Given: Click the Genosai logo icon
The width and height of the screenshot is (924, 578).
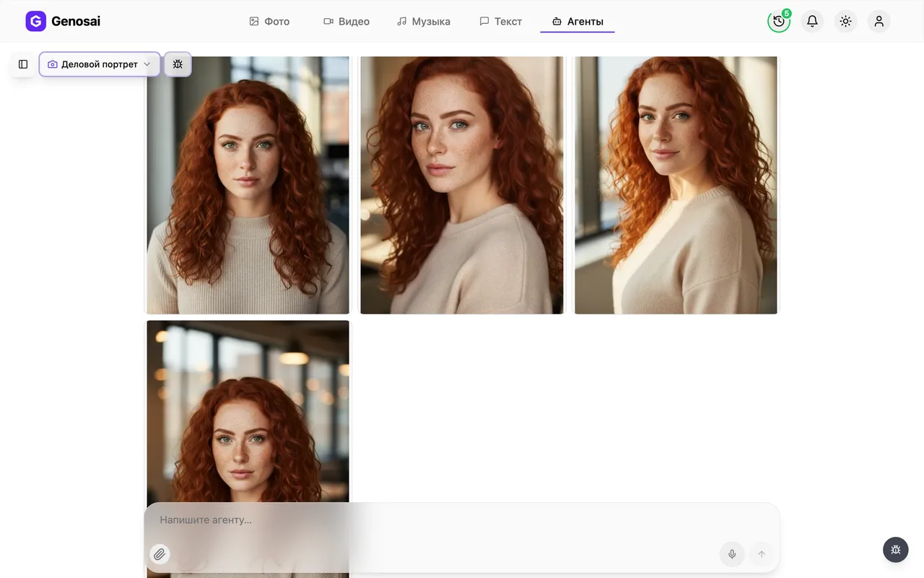Looking at the screenshot, I should 35,21.
